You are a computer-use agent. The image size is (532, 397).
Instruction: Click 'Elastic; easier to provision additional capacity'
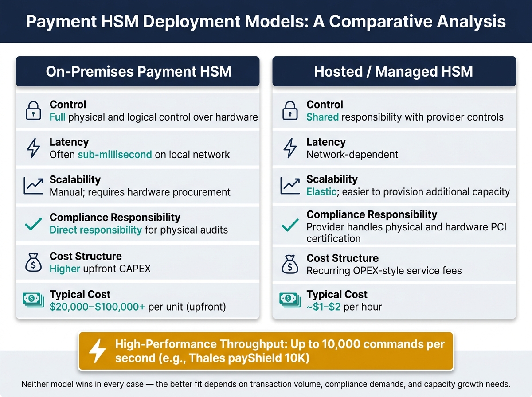pos(408,192)
